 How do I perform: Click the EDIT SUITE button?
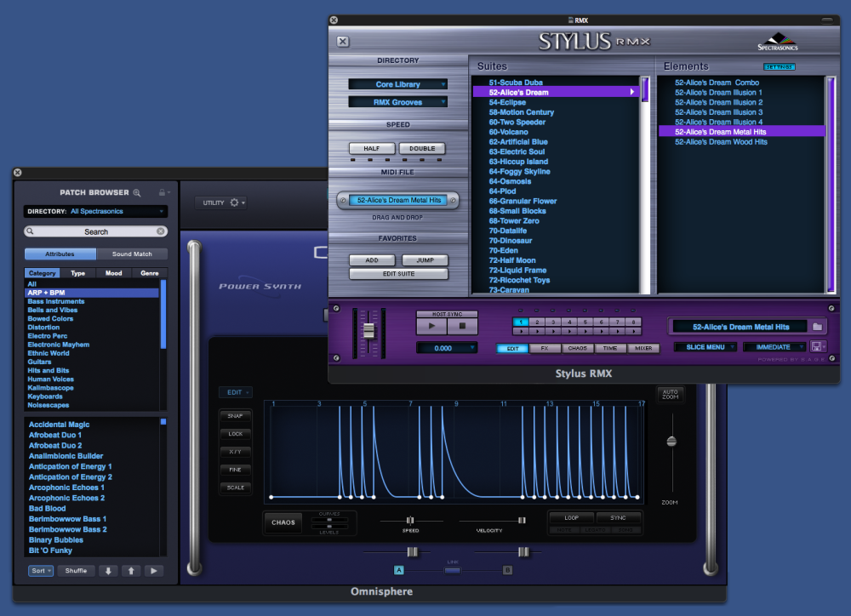point(398,273)
